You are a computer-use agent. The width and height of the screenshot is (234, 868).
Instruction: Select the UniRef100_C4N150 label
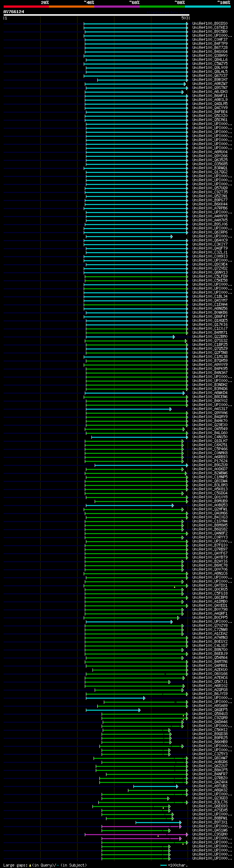(210, 437)
